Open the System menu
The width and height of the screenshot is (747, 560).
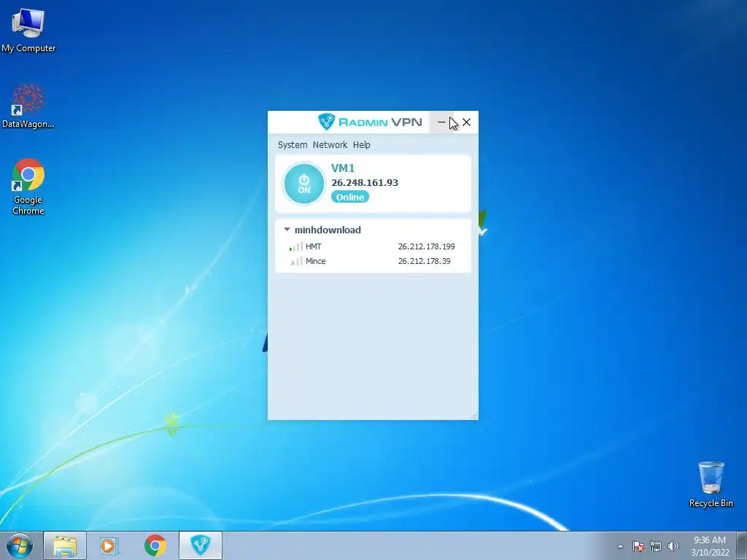click(x=293, y=145)
